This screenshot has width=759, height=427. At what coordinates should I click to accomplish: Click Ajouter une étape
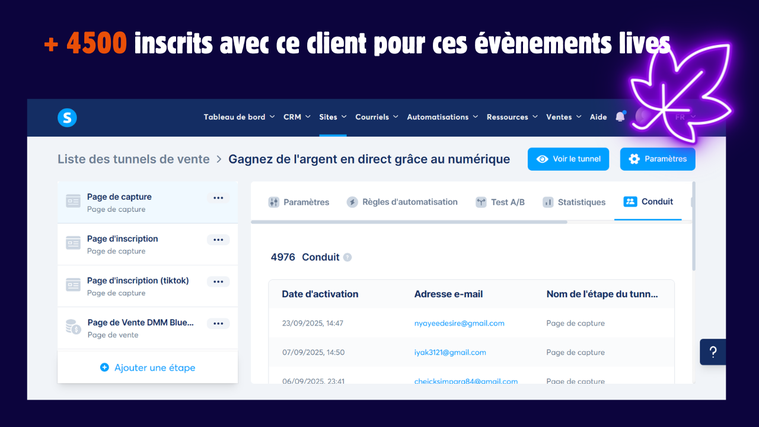click(148, 367)
